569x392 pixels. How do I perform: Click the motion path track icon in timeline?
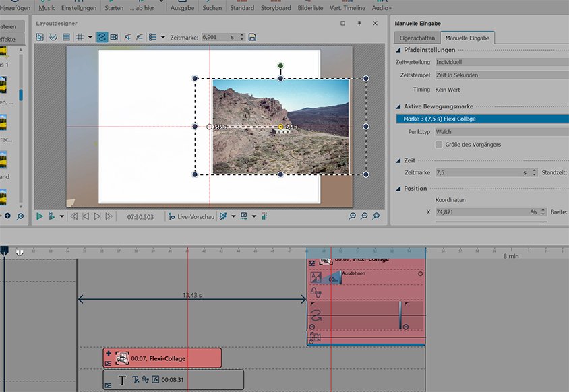(x=315, y=315)
